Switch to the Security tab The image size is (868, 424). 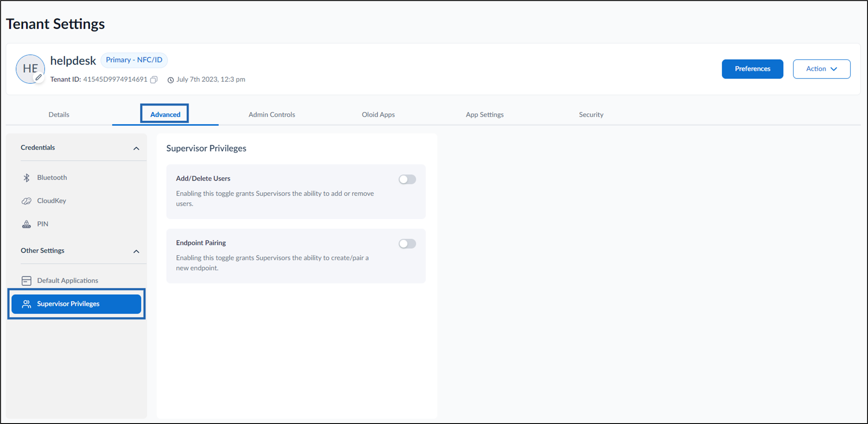pyautogui.click(x=591, y=115)
